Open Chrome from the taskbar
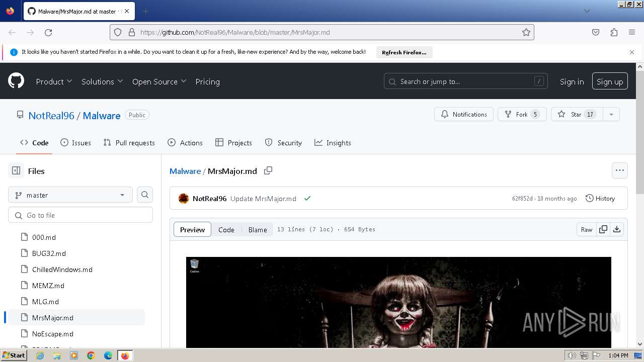 91,355
